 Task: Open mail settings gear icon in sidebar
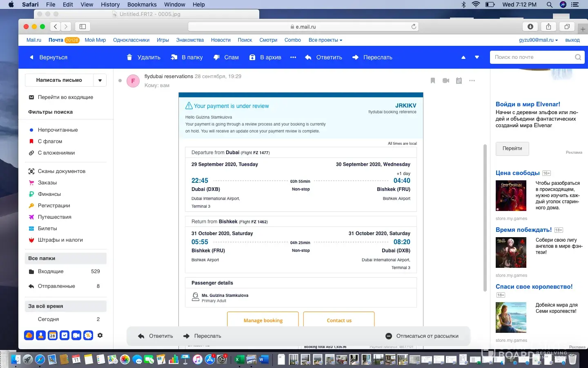(100, 335)
